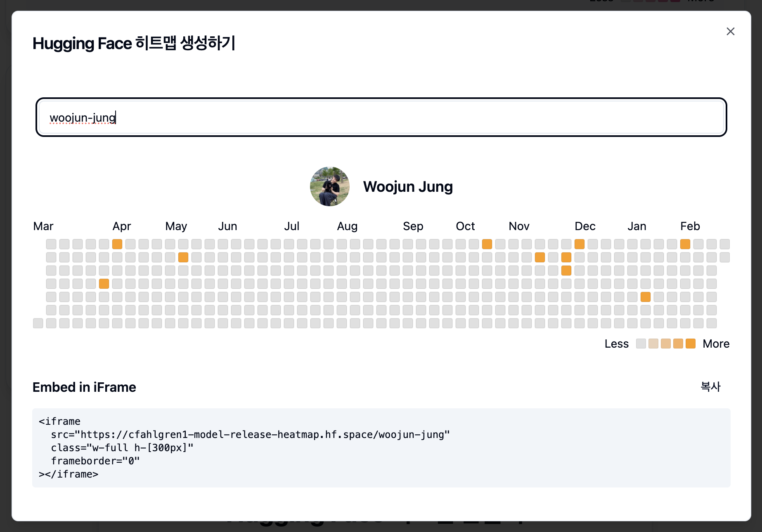The width and height of the screenshot is (762, 532).
Task: Click the orange top-row cell under Oct
Action: (x=487, y=244)
